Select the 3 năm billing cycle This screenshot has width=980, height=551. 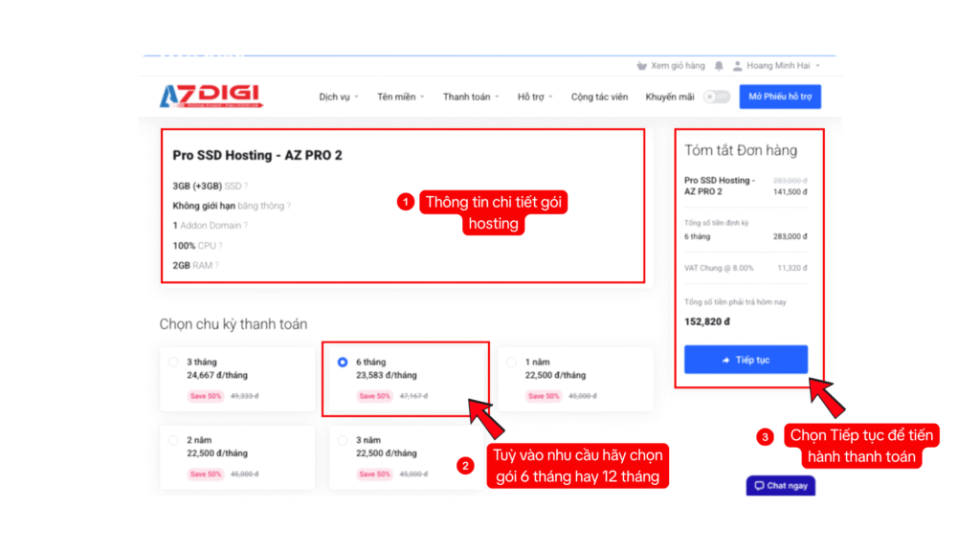[343, 440]
